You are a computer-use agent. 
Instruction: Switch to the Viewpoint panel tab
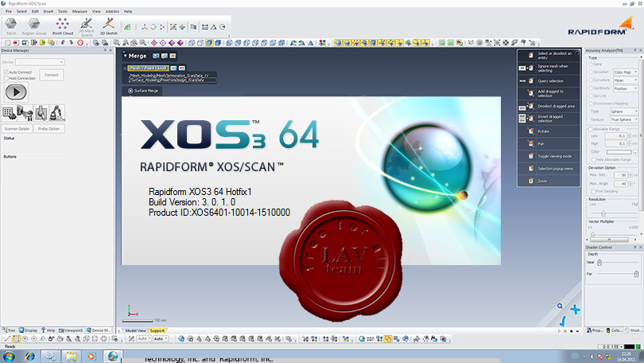(x=71, y=330)
